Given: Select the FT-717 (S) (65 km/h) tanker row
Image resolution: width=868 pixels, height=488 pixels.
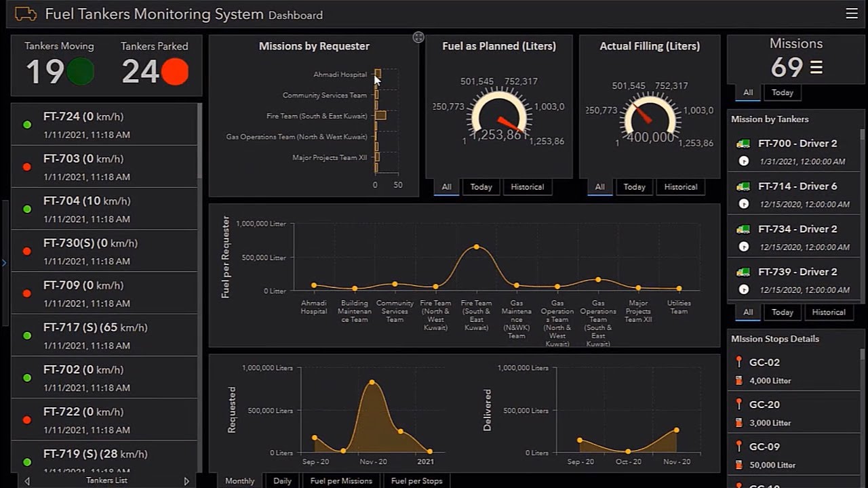Looking at the screenshot, I should pyautogui.click(x=104, y=335).
